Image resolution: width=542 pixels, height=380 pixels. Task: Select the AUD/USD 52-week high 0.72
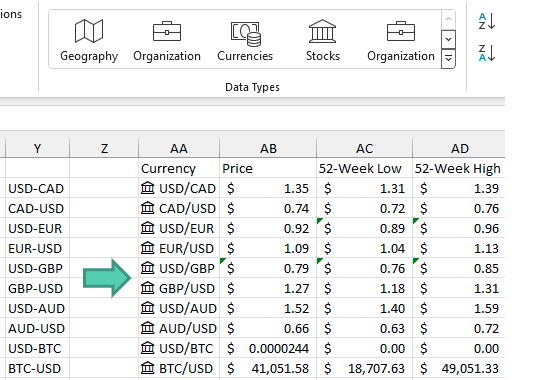459,328
